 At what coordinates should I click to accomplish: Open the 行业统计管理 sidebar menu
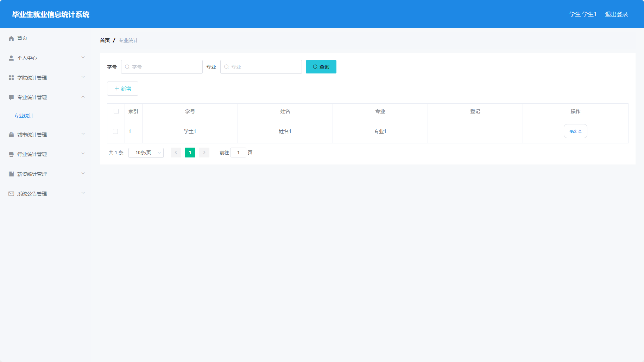pos(46,154)
